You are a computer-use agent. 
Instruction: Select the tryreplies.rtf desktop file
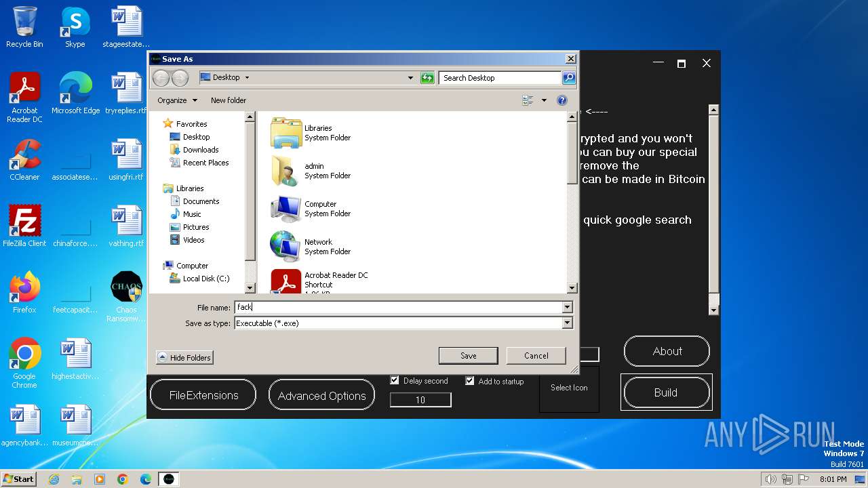126,94
